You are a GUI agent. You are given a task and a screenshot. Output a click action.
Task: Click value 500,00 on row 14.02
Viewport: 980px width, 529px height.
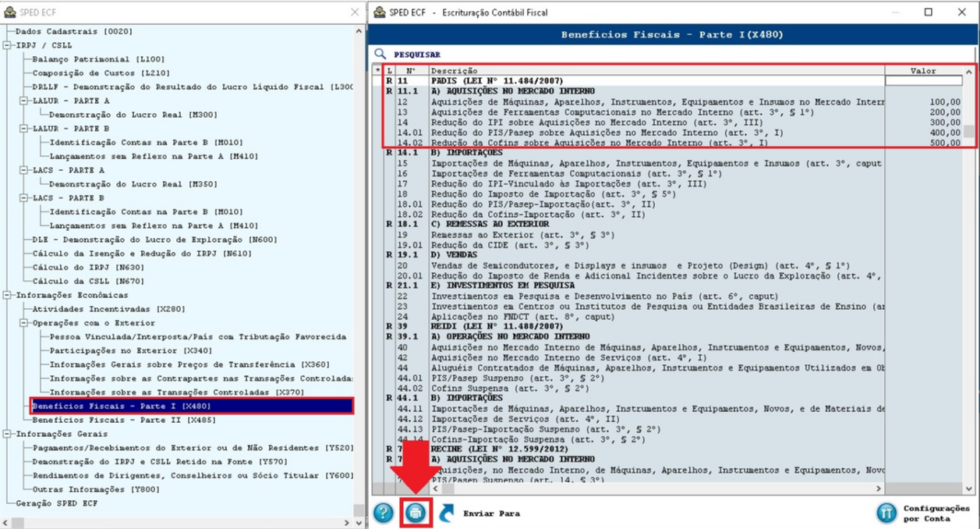[945, 144]
